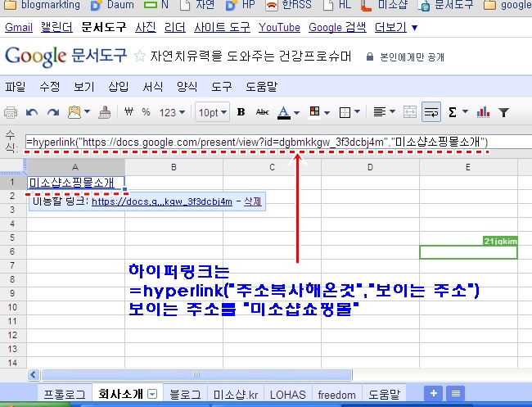
Task: Redo the last action
Action: point(53,112)
